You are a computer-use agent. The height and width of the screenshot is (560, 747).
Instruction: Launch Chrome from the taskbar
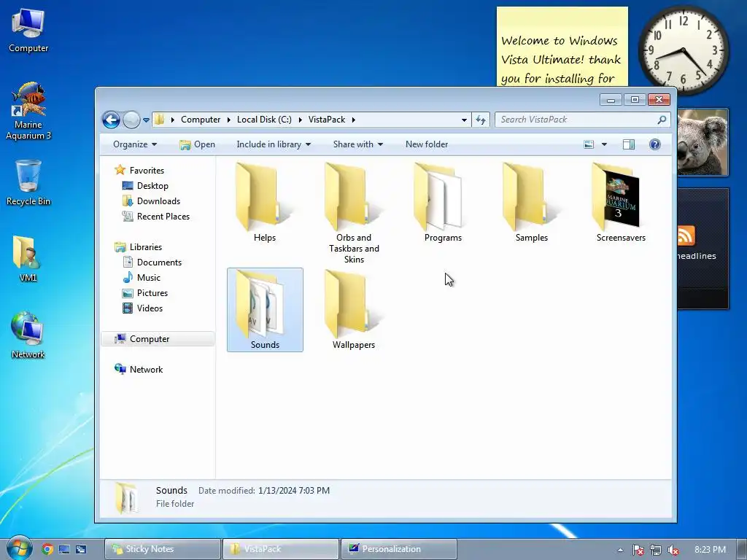click(47, 549)
